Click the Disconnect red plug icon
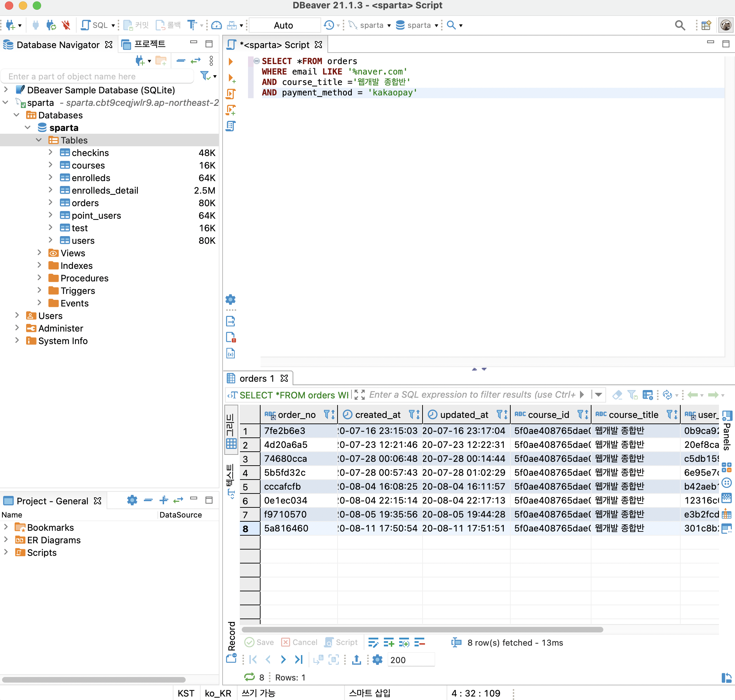Screen dimensions: 735x700 point(66,25)
